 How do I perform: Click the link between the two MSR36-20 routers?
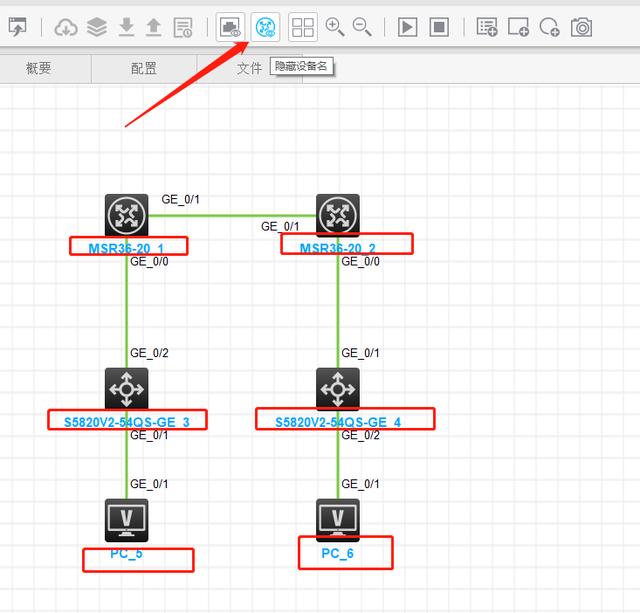232,215
